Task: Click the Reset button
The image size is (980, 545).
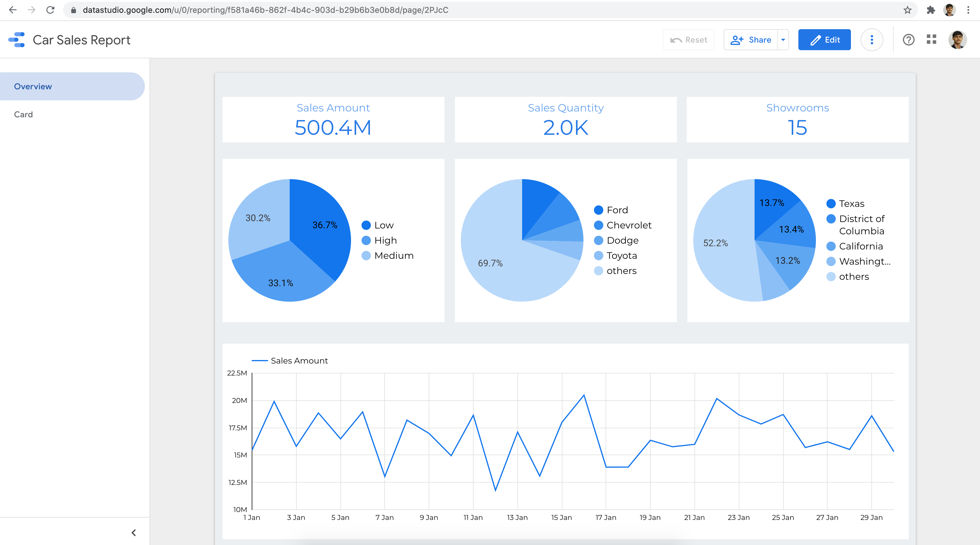Action: (x=689, y=39)
